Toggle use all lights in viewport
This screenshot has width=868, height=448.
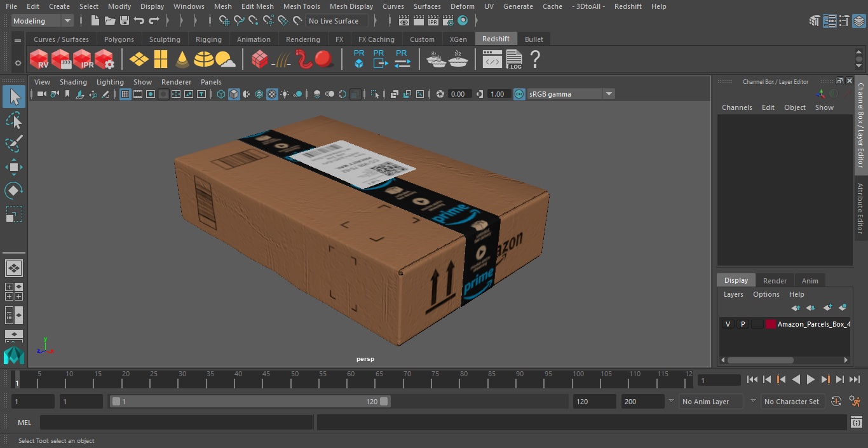(x=285, y=94)
